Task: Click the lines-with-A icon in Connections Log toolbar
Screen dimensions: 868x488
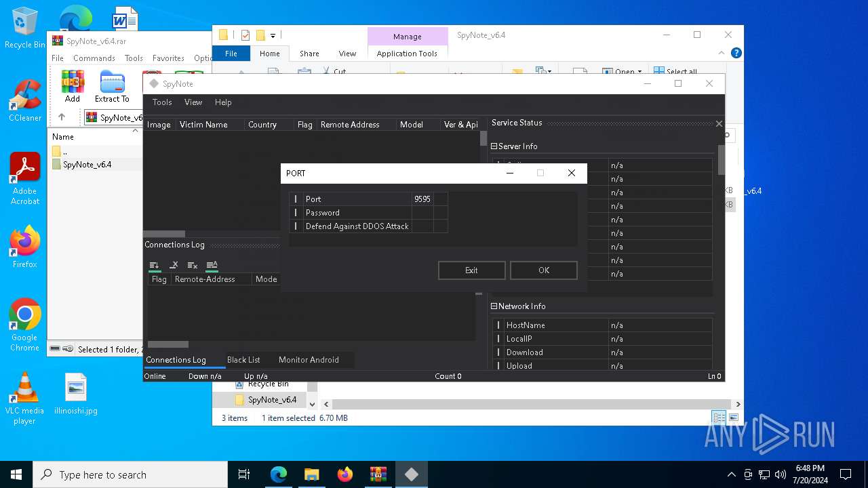Action: point(212,265)
